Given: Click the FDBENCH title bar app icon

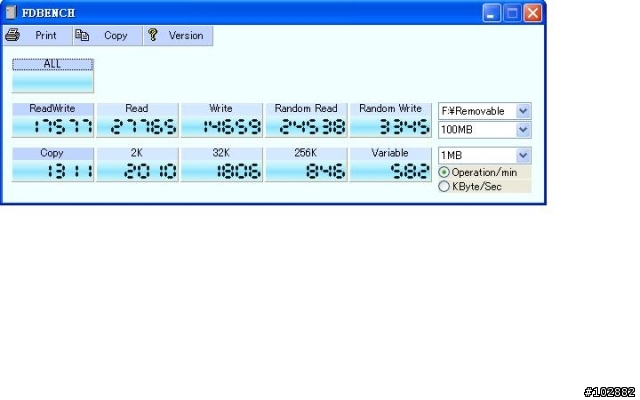Looking at the screenshot, I should [x=11, y=12].
